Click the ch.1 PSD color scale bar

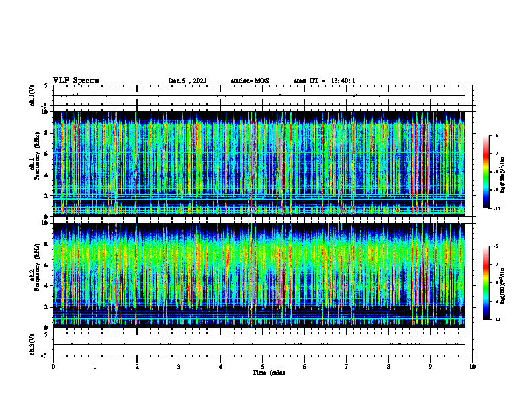click(x=486, y=172)
